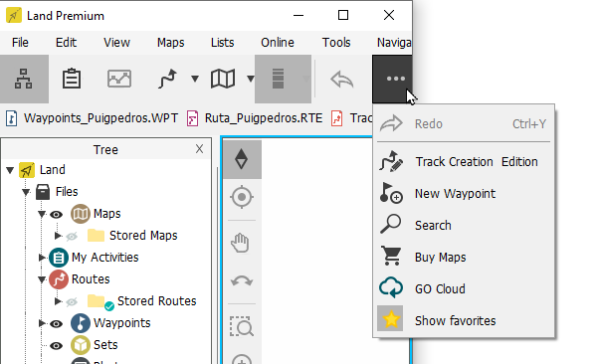Open the clipboard activities toolbar icon
The height and width of the screenshot is (364, 596).
pyautogui.click(x=72, y=79)
